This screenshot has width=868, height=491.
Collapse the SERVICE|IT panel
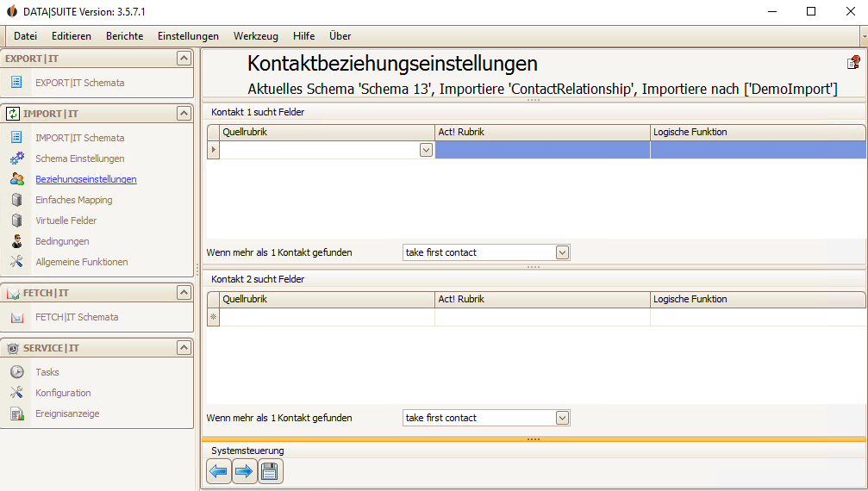(184, 348)
